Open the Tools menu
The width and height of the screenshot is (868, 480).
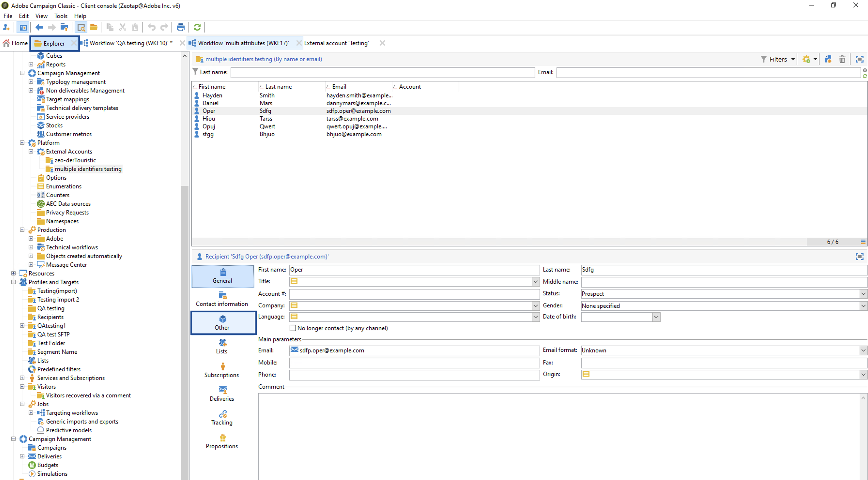[61, 16]
